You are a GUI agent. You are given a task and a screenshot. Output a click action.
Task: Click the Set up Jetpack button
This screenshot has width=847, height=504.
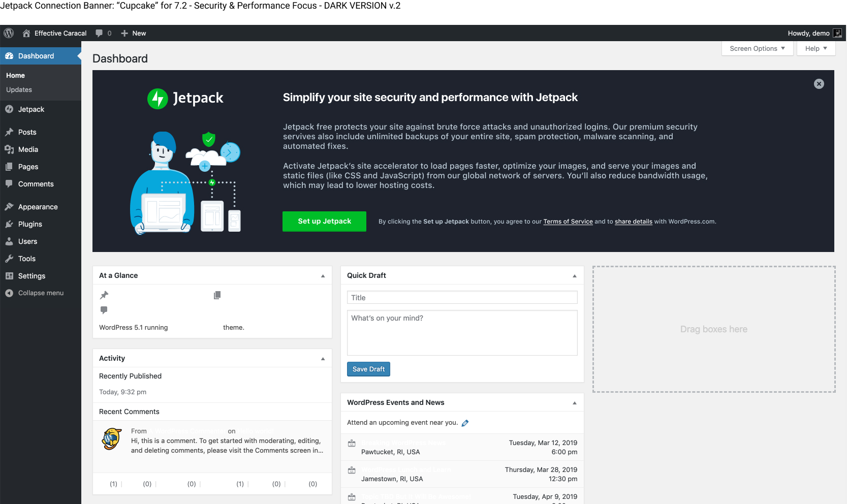[324, 222]
